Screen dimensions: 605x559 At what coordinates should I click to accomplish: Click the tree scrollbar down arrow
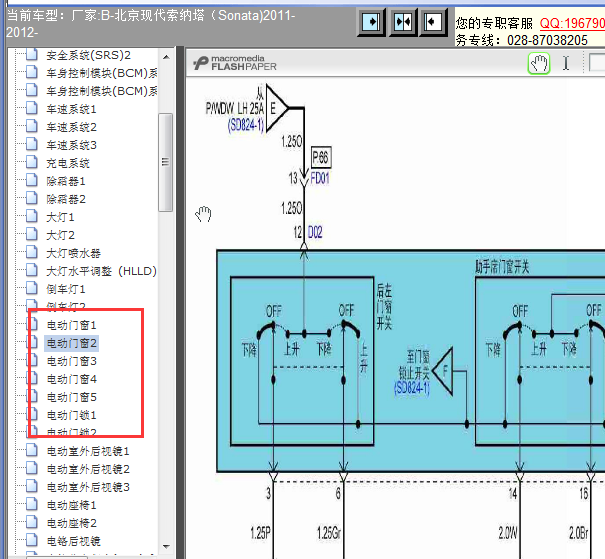click(166, 547)
